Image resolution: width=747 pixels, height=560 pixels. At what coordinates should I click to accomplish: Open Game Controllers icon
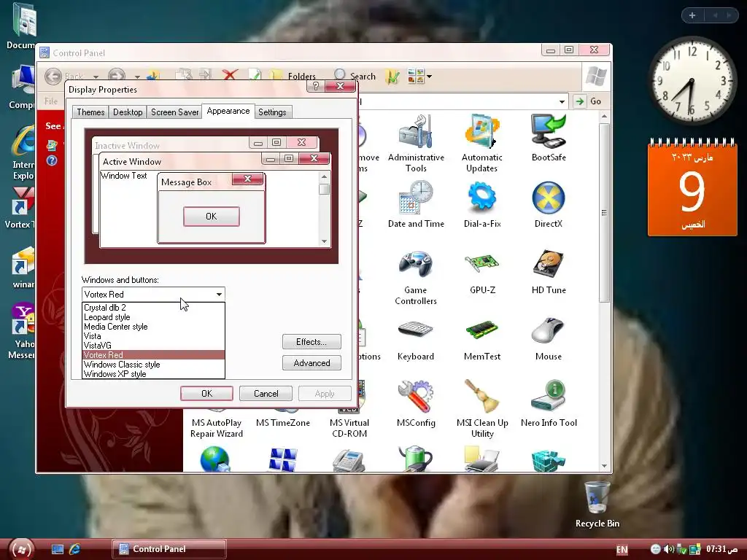coord(415,278)
